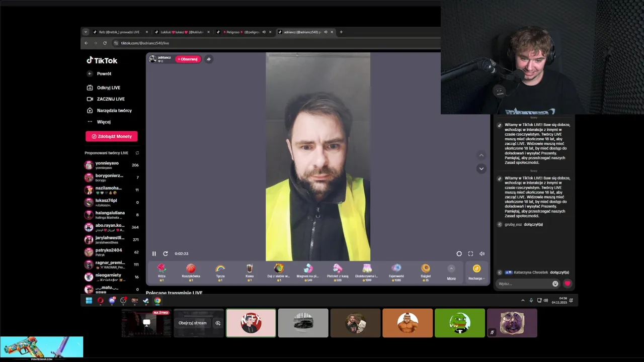Send the Koszykówka basketball gift

click(191, 272)
